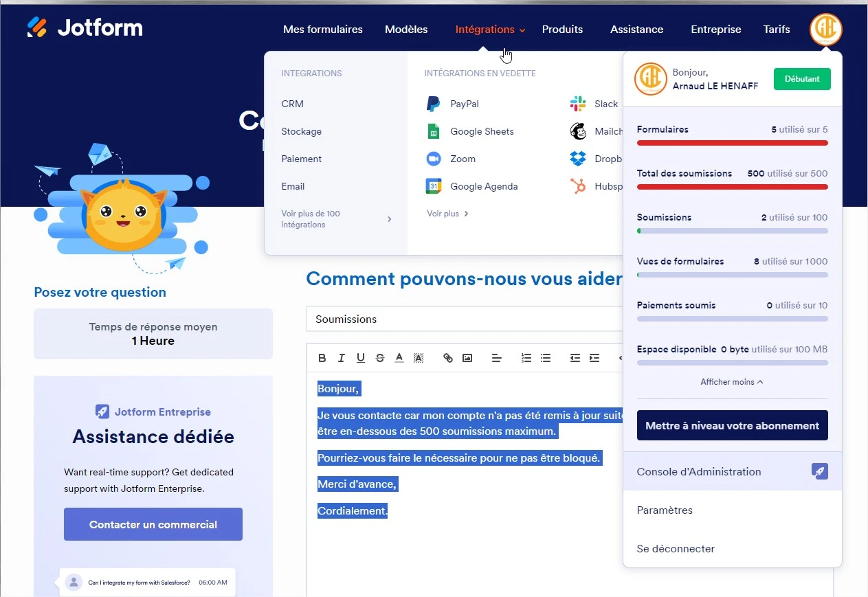Select the italic formatting icon
This screenshot has width=868, height=597.
pos(341,357)
